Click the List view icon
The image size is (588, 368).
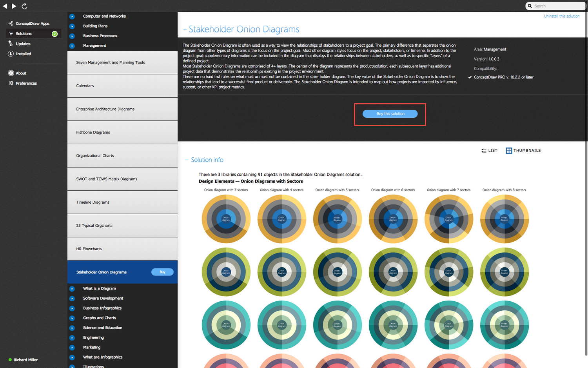(x=484, y=151)
